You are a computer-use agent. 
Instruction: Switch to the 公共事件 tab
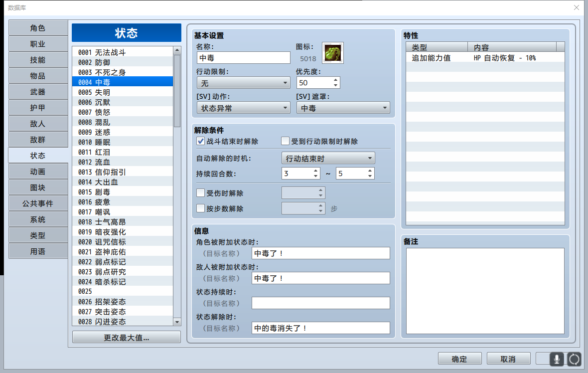[x=38, y=203]
